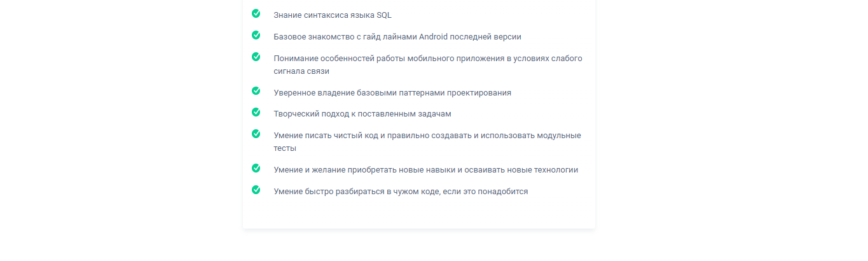Click the checkmark next to "чужом коде" item
This screenshot has width=868, height=261.
click(256, 190)
